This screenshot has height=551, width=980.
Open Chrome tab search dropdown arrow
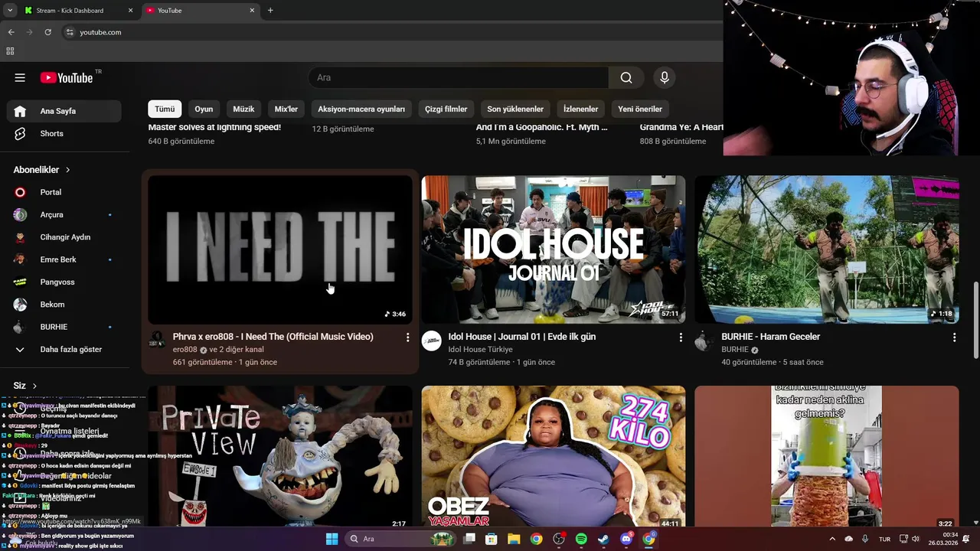(10, 11)
